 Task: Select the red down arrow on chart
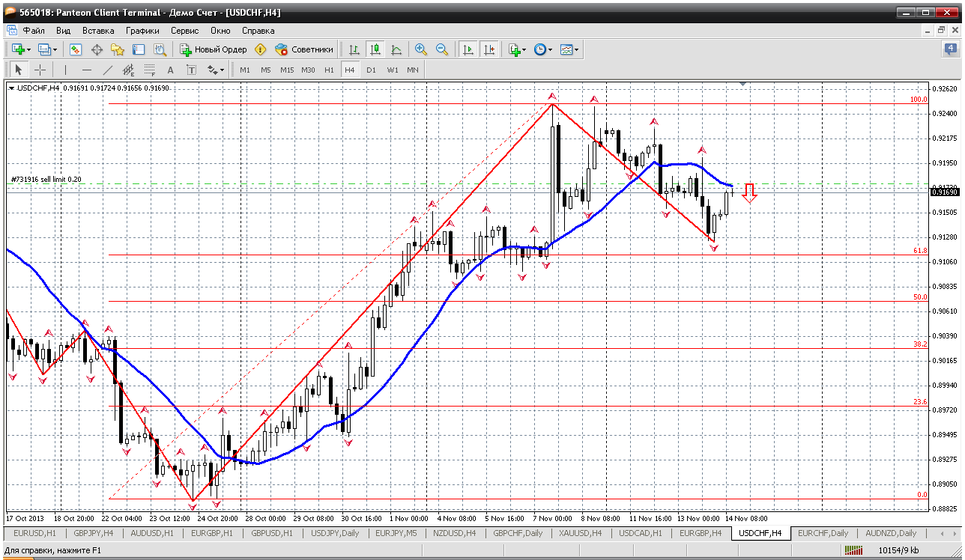[x=749, y=192]
